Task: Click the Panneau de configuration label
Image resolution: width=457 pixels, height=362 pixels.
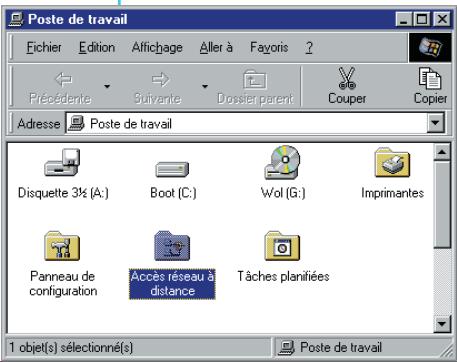Action: coord(63,283)
